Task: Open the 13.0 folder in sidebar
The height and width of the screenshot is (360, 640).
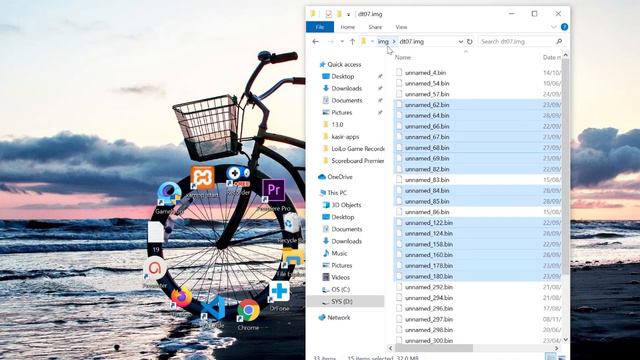Action: point(337,124)
